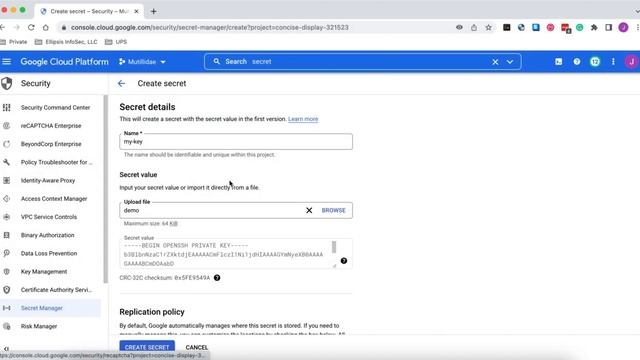Open reCAPTCHA Enterprise page
Screen dimensions: 640x360
click(x=51, y=126)
